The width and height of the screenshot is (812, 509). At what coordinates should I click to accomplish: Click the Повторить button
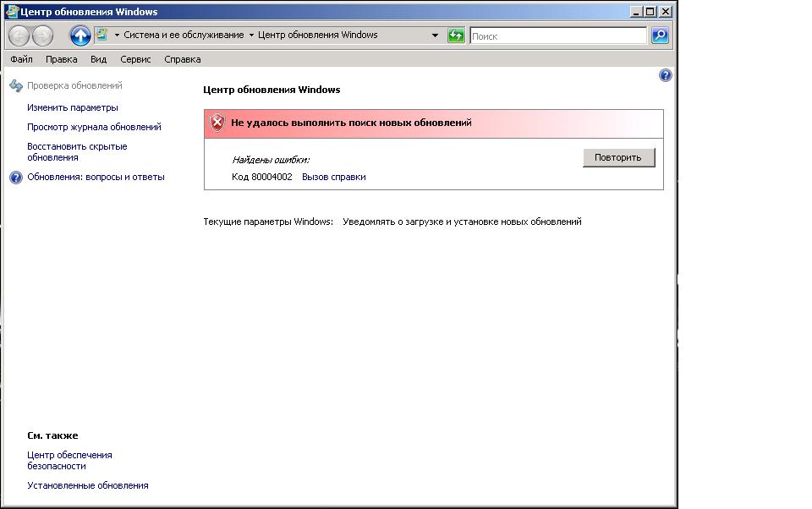619,157
